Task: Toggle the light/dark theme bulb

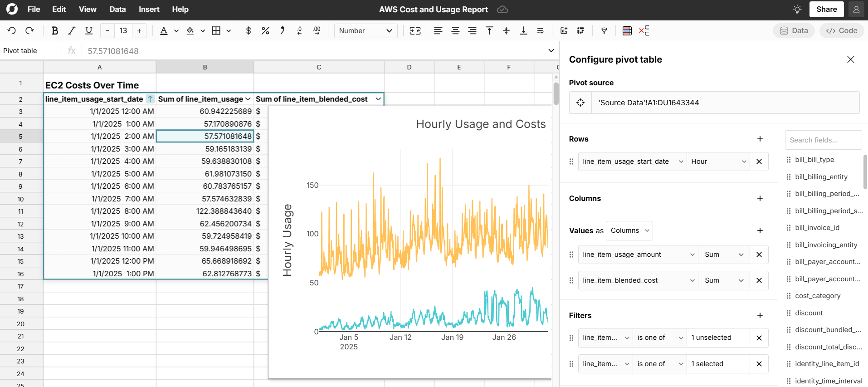Action: coord(797,9)
